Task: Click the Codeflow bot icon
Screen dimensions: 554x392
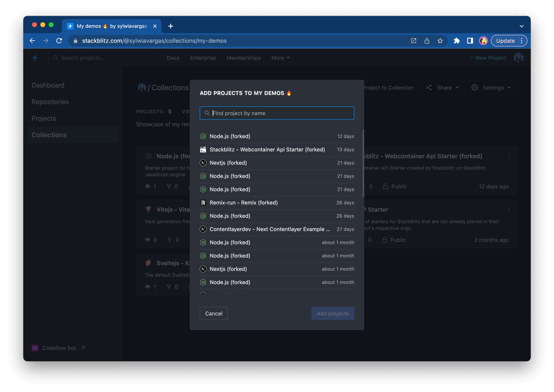Action: click(x=35, y=348)
